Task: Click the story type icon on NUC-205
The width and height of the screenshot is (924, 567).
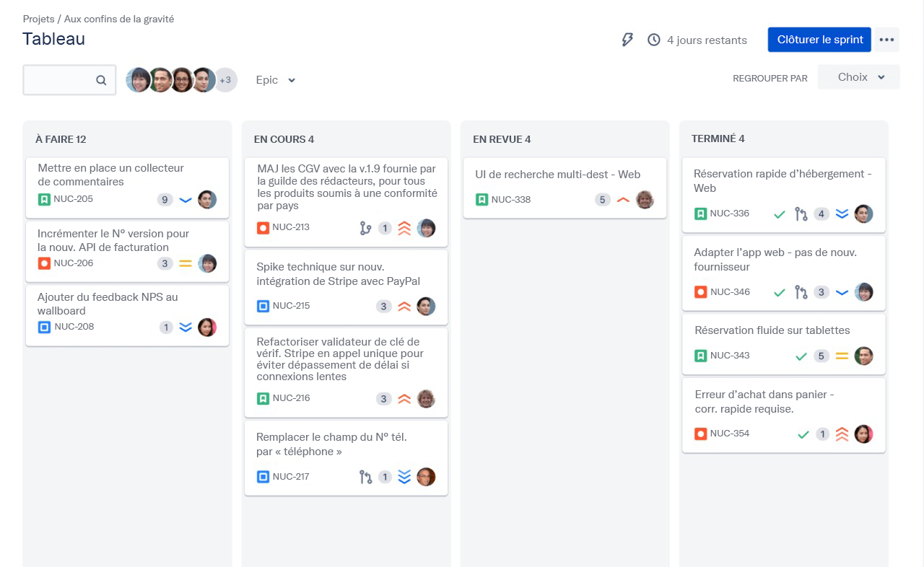Action: point(44,199)
